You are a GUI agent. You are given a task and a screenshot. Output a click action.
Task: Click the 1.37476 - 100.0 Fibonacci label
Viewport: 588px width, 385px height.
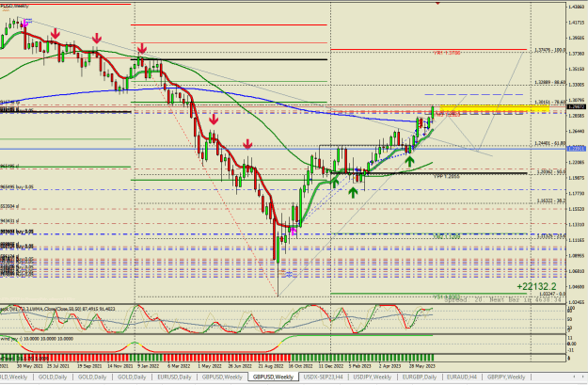tap(550, 50)
